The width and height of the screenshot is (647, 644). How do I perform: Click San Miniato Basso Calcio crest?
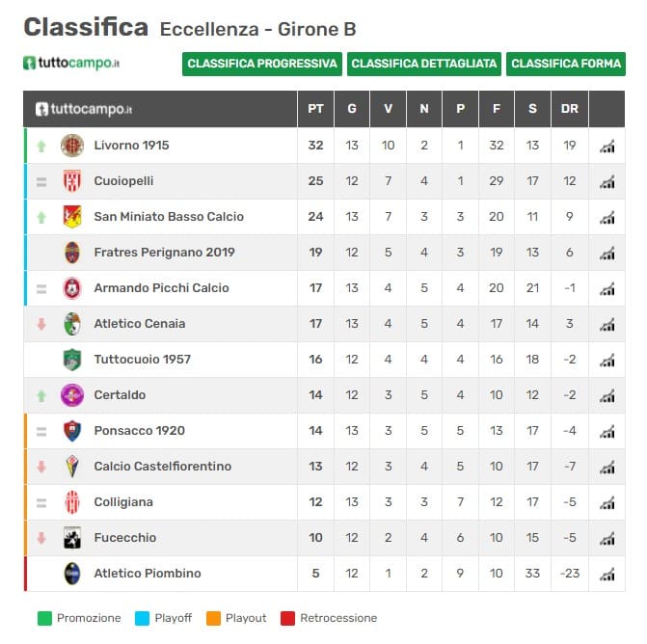(72, 217)
